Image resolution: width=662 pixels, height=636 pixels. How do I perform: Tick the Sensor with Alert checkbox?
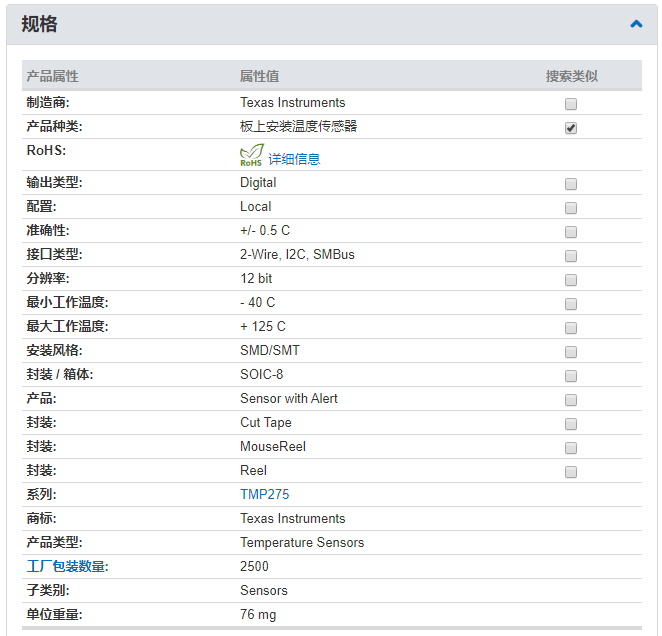coord(571,400)
